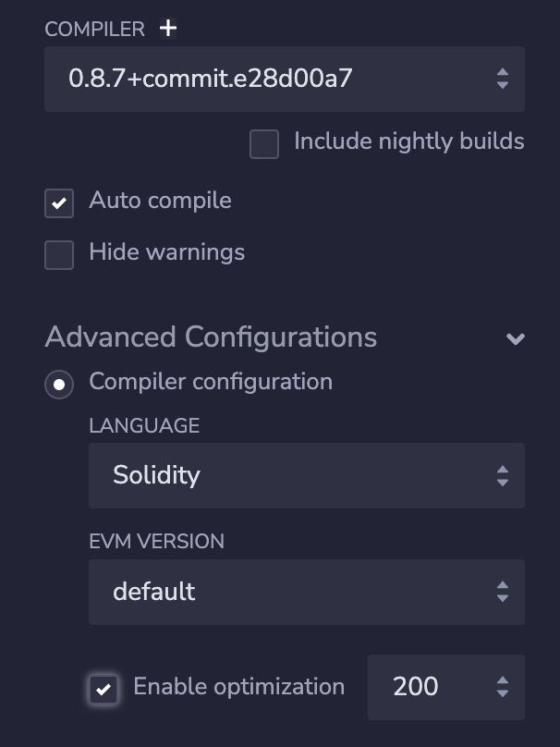Image resolution: width=560 pixels, height=747 pixels.
Task: Click the Advanced Configurations heading
Action: [211, 337]
